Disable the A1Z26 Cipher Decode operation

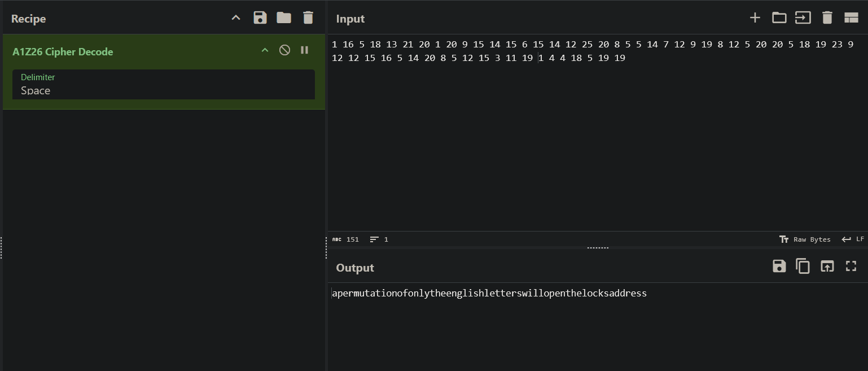coord(285,50)
